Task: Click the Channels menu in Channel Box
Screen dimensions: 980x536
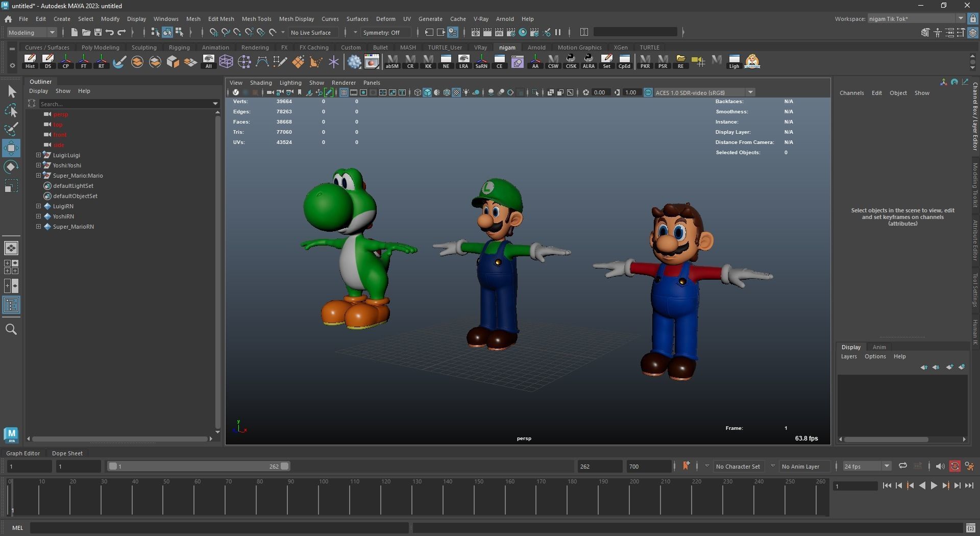Action: click(851, 93)
